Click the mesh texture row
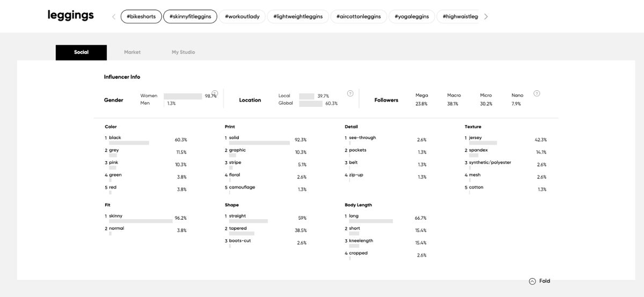644x297 pixels. [x=506, y=177]
